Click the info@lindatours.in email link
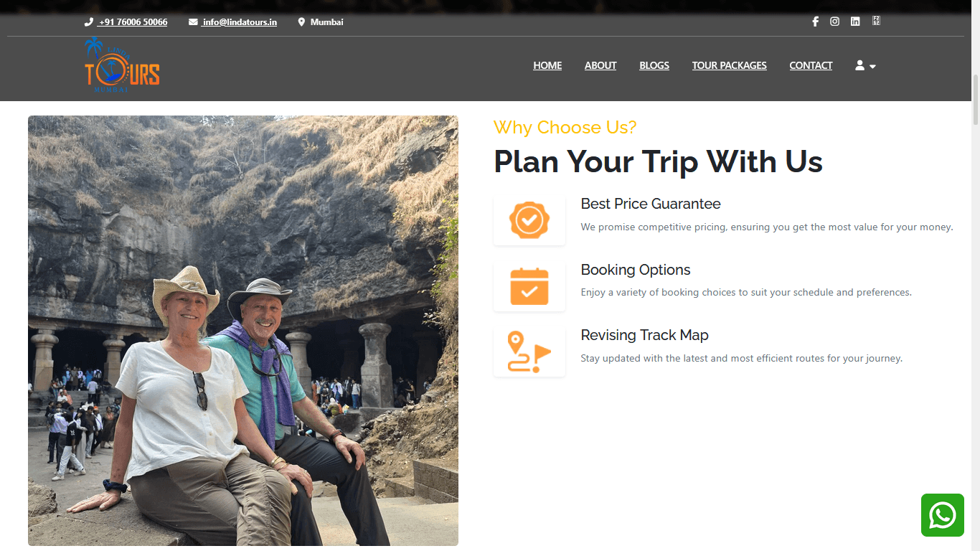 (x=240, y=22)
